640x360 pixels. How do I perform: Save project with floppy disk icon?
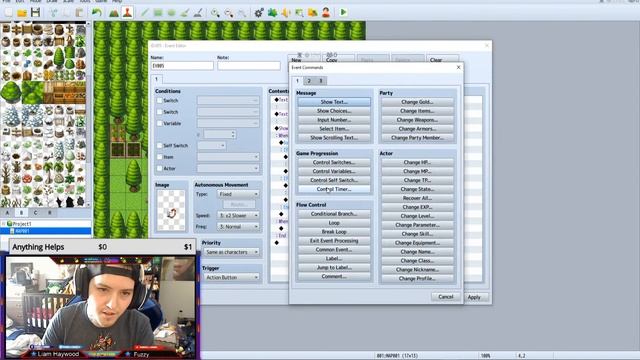[36, 13]
